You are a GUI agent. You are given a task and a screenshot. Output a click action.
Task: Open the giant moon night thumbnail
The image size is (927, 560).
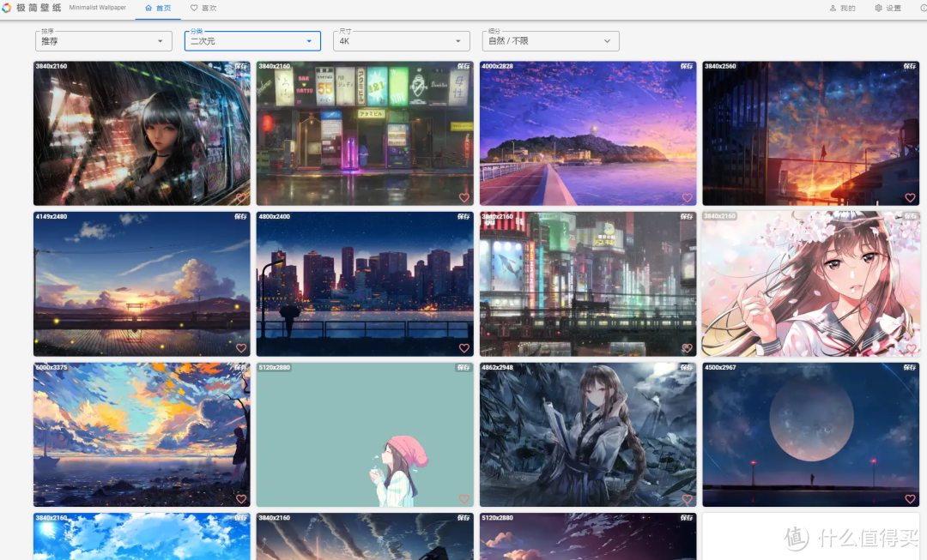pyautogui.click(x=810, y=435)
